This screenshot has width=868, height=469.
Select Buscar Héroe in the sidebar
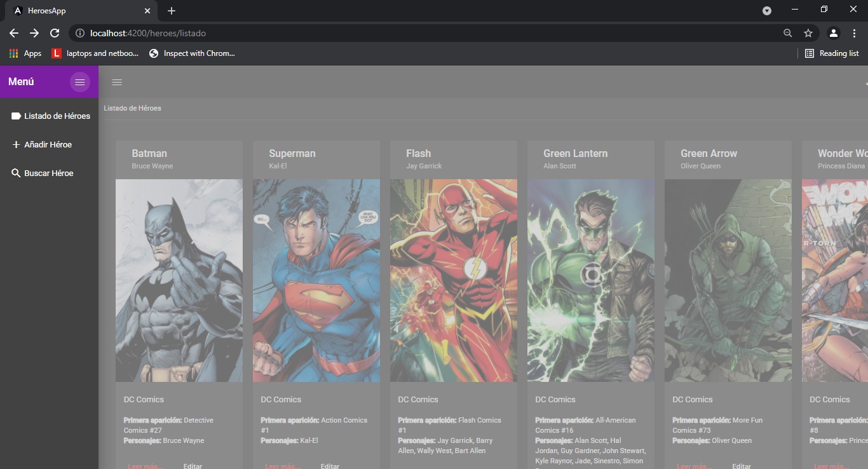pyautogui.click(x=50, y=173)
